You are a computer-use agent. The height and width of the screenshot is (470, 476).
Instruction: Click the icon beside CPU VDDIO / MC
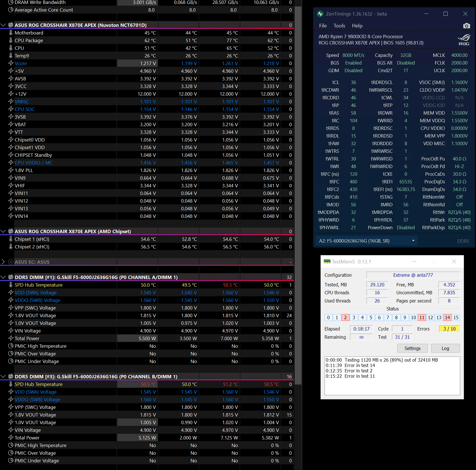click(11, 163)
